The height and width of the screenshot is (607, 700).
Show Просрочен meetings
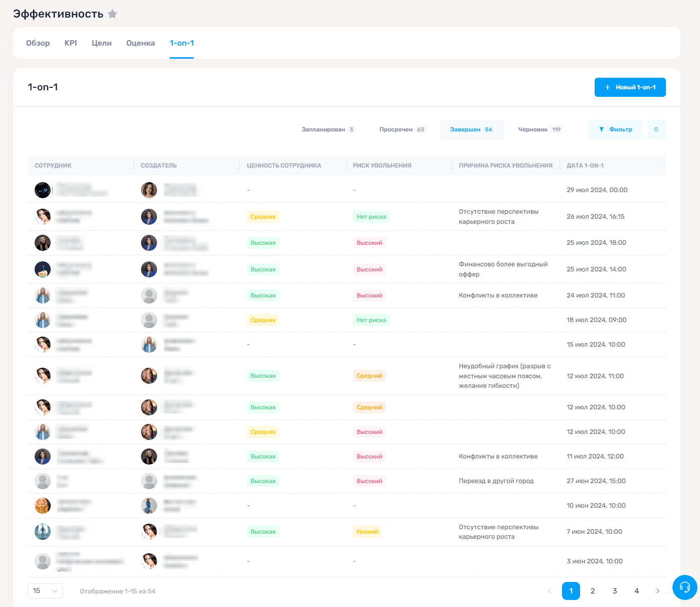click(x=402, y=129)
